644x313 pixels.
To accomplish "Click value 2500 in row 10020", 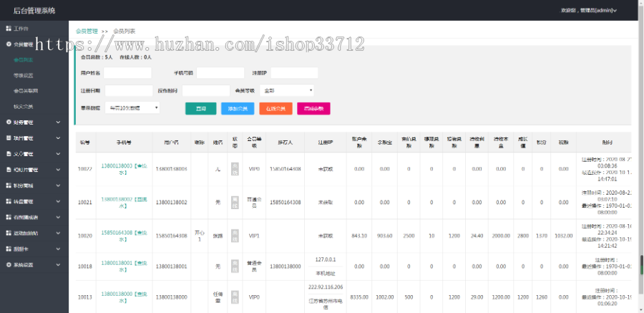I will coord(409,236).
